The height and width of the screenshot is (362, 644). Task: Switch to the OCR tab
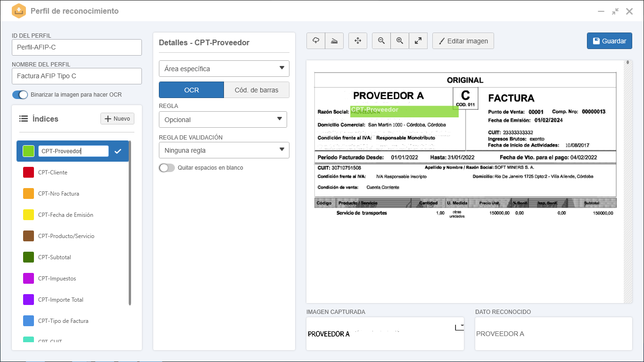[191, 90]
